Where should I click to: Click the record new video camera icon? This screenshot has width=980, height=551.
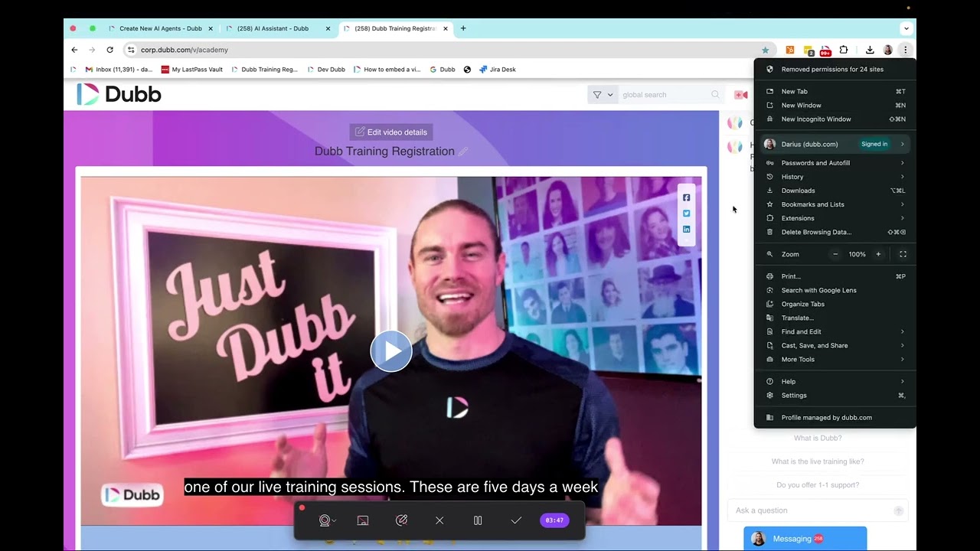pos(741,95)
